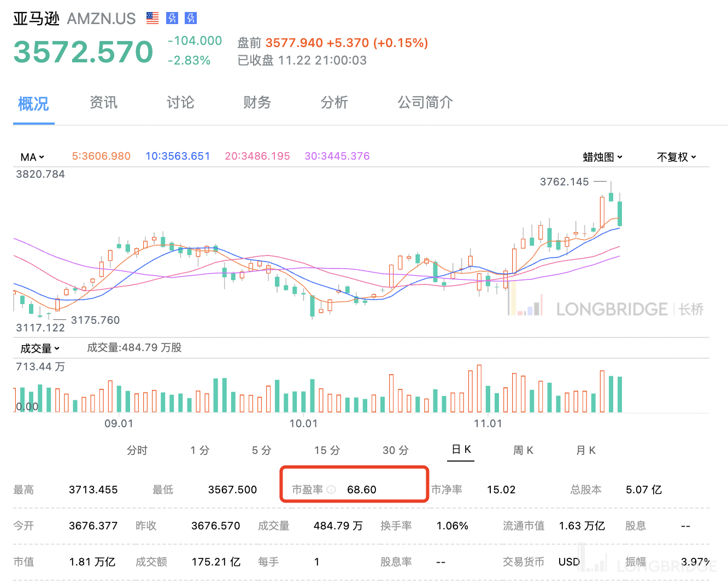Click the -104.000 price change value
Image resolution: width=728 pixels, height=583 pixels.
pos(195,40)
